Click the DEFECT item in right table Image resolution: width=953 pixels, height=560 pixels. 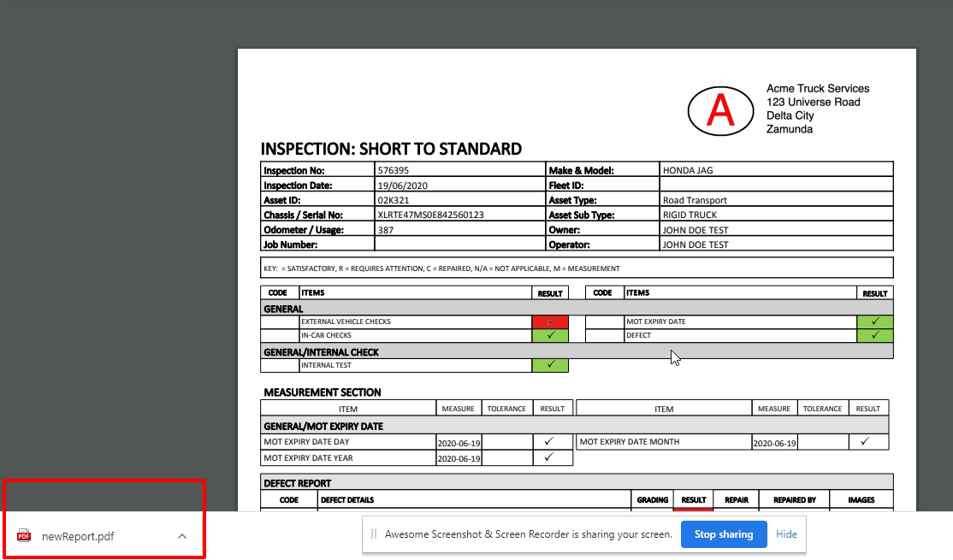click(x=638, y=335)
